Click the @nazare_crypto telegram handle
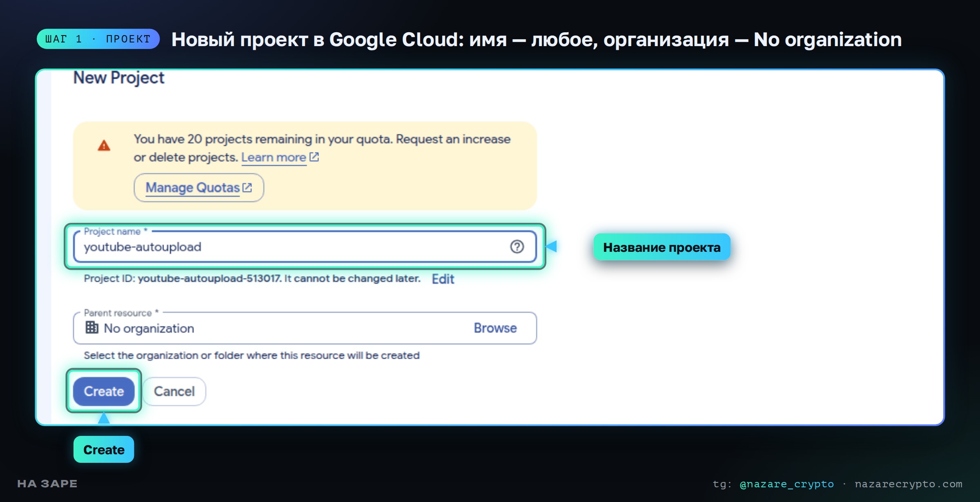This screenshot has height=502, width=980. pos(786,484)
